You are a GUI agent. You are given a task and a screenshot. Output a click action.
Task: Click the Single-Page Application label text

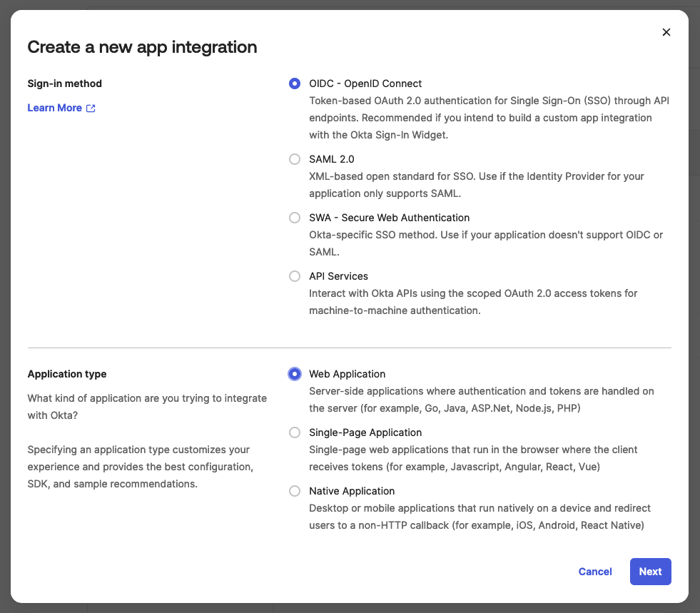coord(365,432)
